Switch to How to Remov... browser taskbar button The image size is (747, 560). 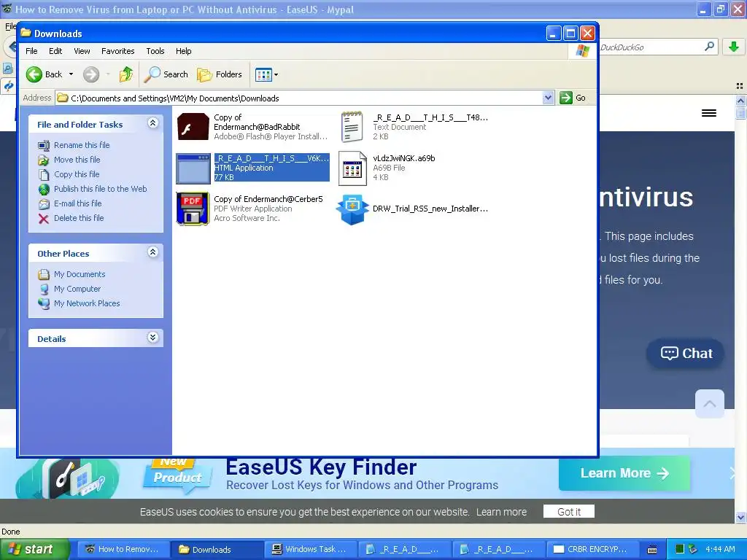tap(123, 550)
